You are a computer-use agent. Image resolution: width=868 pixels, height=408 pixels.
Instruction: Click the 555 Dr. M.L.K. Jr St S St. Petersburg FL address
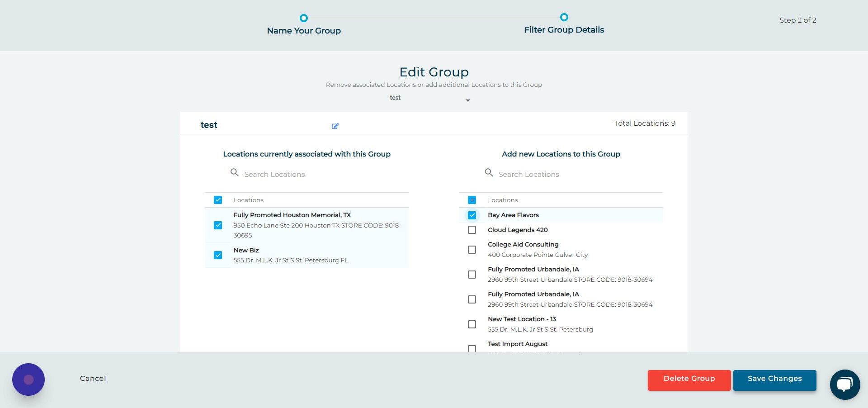click(x=291, y=261)
